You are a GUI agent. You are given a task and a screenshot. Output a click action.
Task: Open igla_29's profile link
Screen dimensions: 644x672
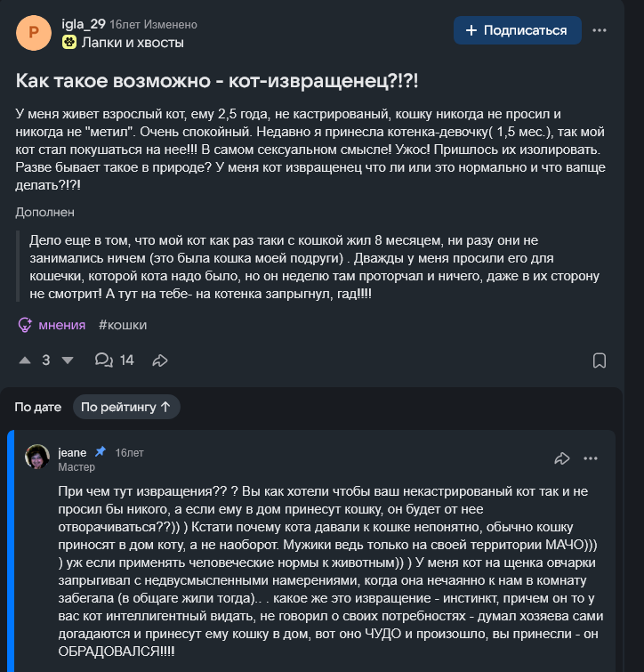(x=84, y=24)
